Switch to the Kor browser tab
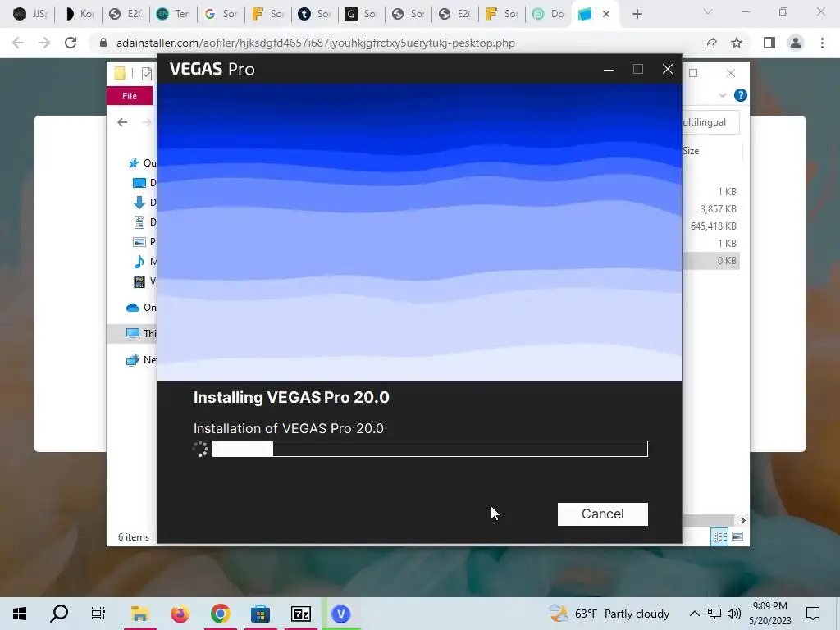 [78, 14]
